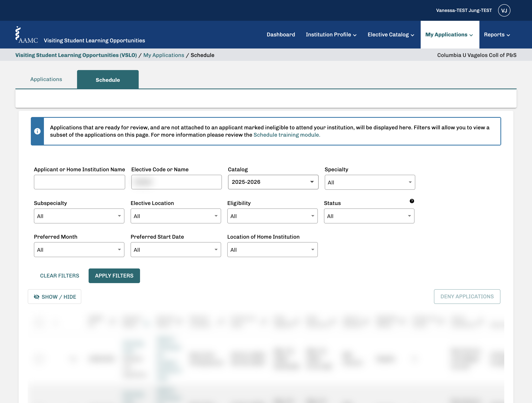Open the Location of Home Institution dropdown
Viewport: 532px width, 403px height.
point(272,249)
